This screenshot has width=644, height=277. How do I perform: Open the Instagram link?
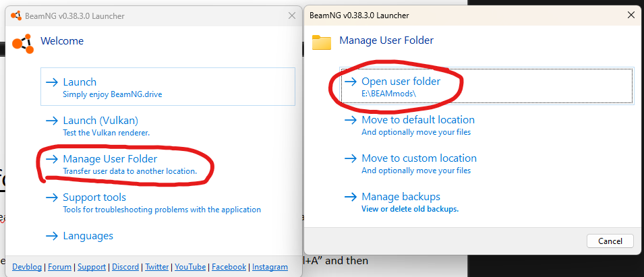pyautogui.click(x=270, y=267)
